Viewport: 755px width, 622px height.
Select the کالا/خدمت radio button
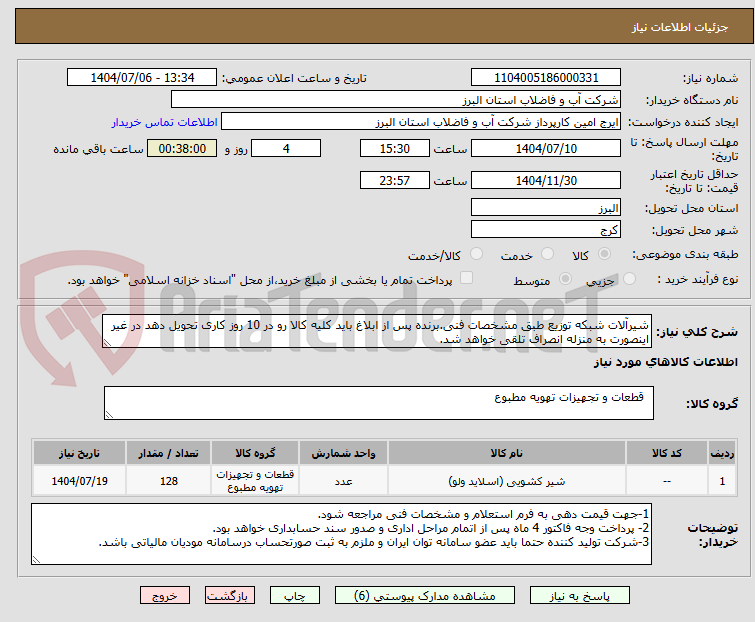click(476, 254)
